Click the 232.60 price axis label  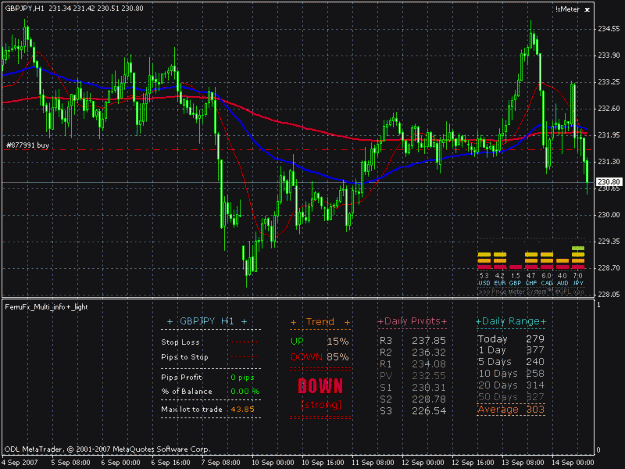[609, 108]
